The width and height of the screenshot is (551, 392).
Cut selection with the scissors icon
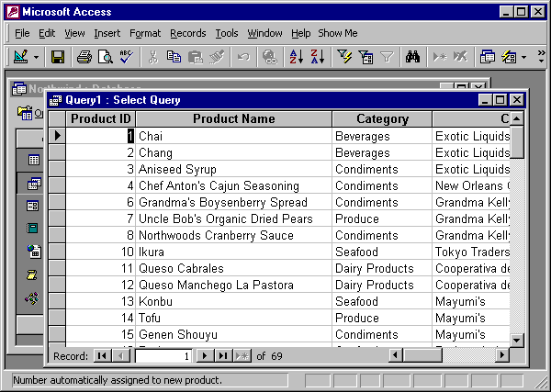(152, 57)
